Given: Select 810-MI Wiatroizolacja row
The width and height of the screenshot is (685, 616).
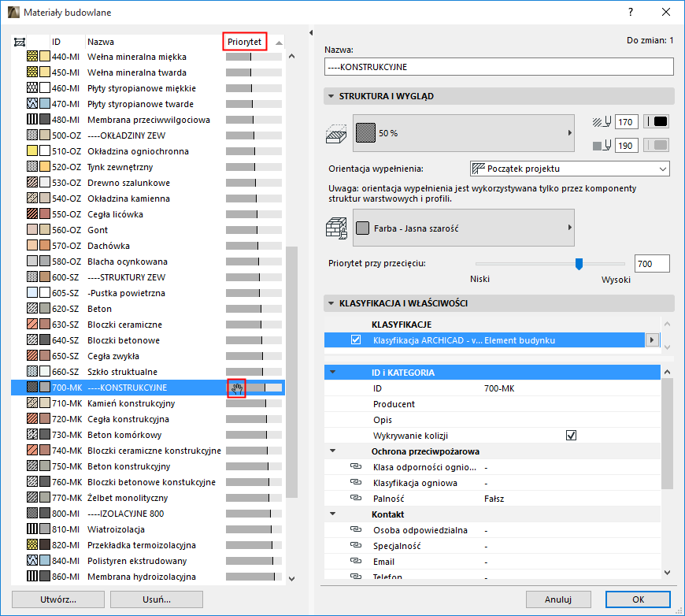Looking at the screenshot, I should click(x=148, y=529).
